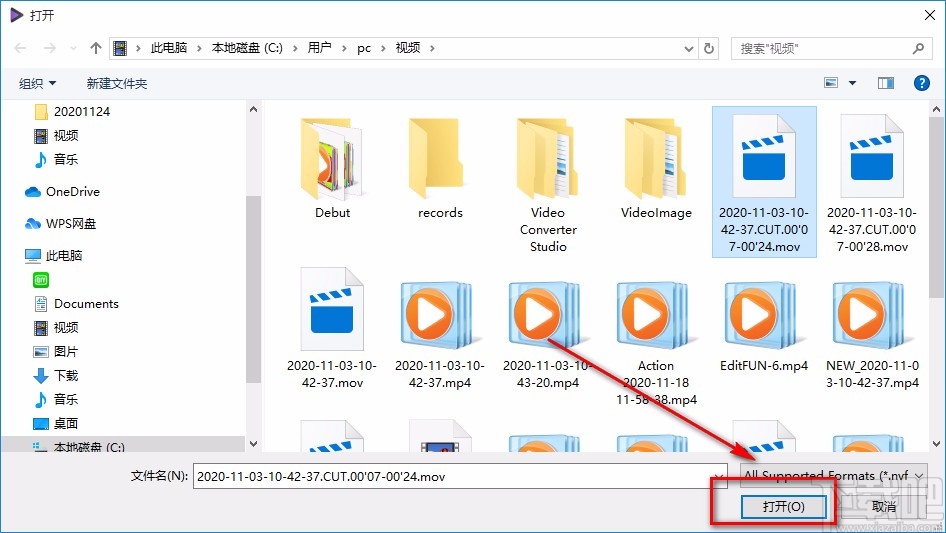Image resolution: width=946 pixels, height=533 pixels.
Task: Click the videos folder icon in address bar
Action: coord(120,48)
